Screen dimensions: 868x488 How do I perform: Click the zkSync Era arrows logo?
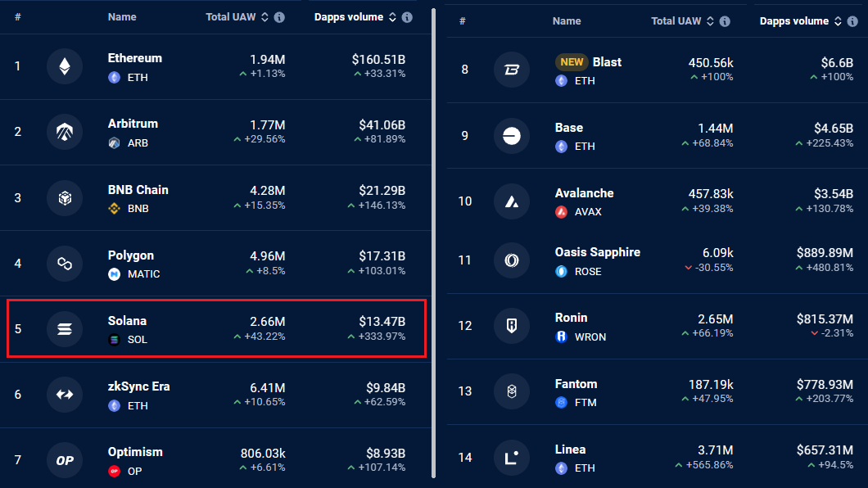[65, 395]
